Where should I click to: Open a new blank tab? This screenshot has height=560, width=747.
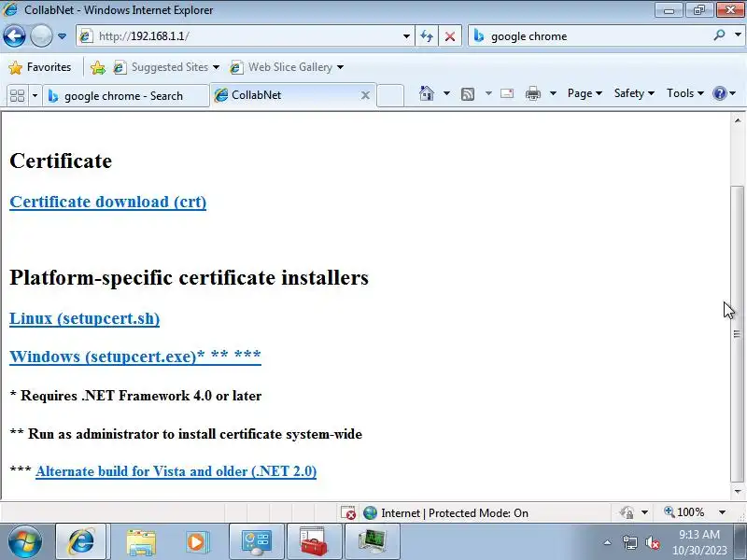pyautogui.click(x=390, y=95)
